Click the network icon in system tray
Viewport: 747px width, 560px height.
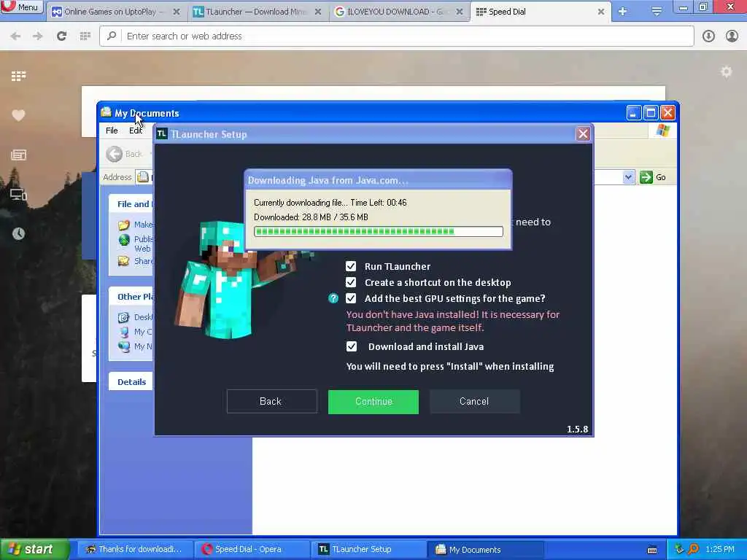click(679, 549)
